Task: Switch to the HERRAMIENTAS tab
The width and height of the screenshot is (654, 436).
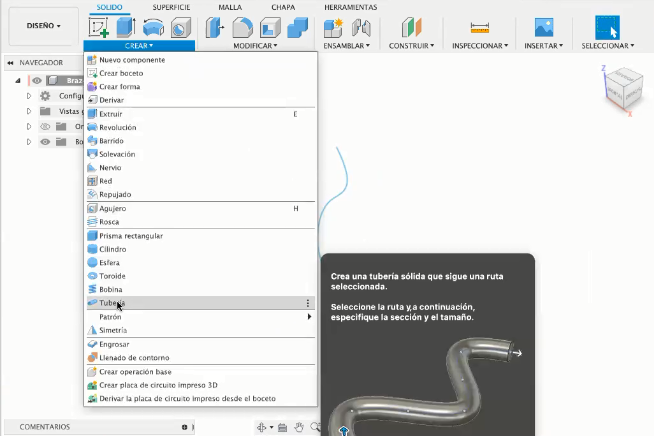Action: tap(350, 7)
